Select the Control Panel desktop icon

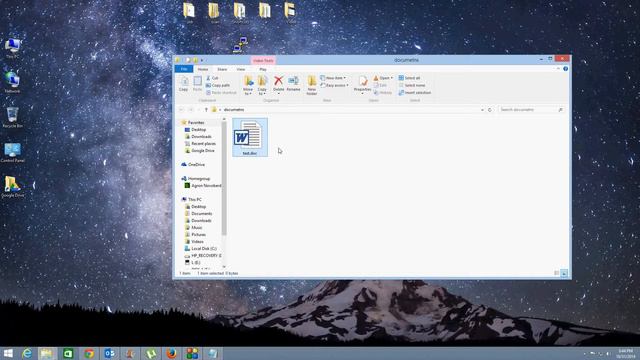(x=12, y=153)
